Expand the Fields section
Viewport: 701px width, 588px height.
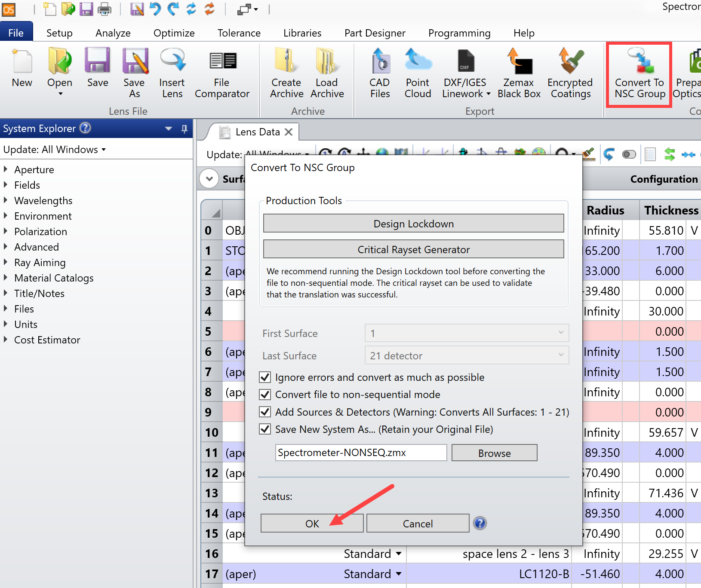click(6, 185)
